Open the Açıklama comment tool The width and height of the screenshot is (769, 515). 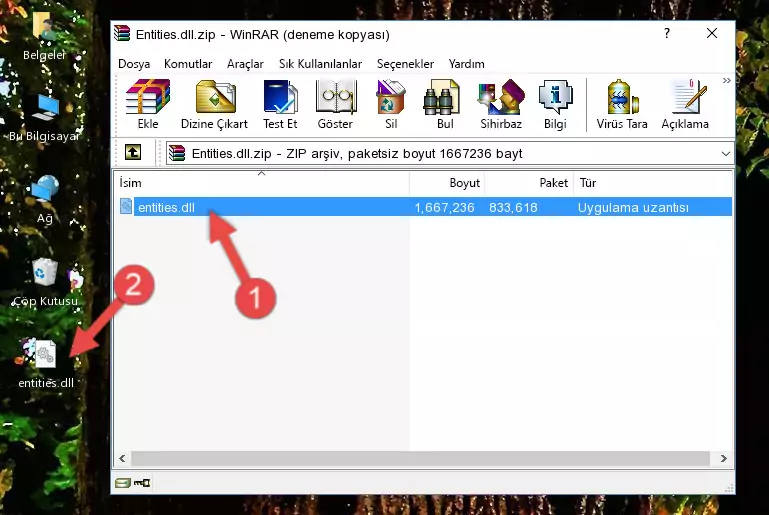pyautogui.click(x=685, y=104)
